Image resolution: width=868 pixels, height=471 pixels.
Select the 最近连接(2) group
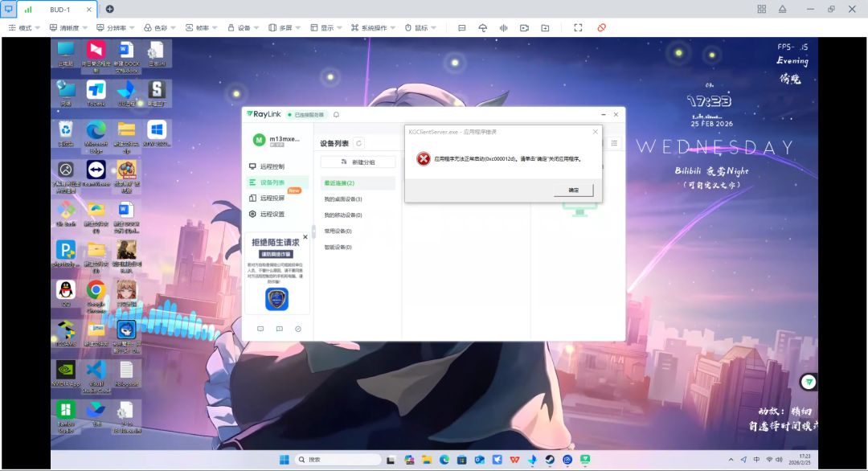pos(358,183)
